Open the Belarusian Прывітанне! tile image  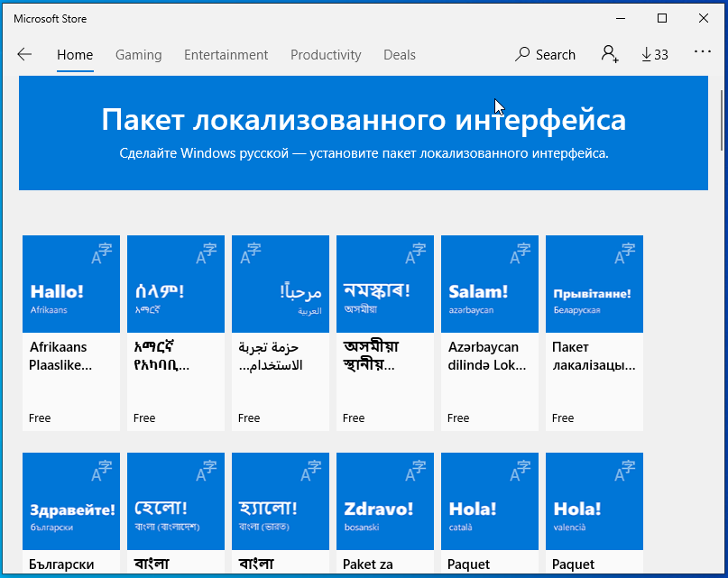(594, 284)
